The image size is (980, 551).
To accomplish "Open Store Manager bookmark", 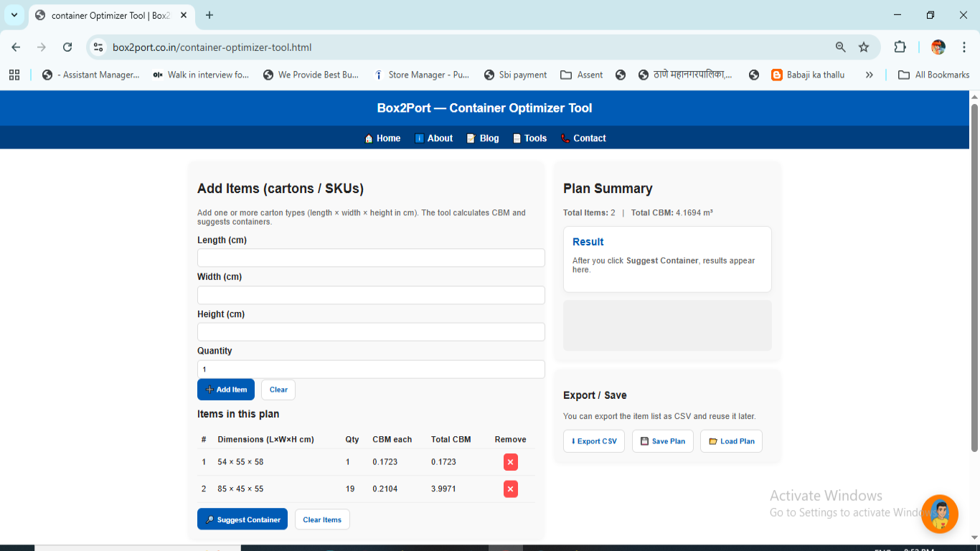I will coord(421,75).
